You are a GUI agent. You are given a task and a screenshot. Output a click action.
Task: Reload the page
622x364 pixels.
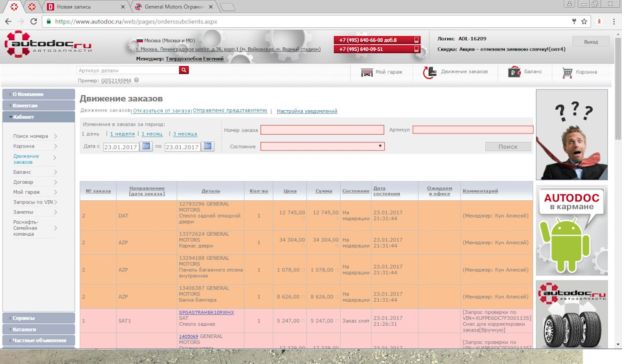(34, 21)
